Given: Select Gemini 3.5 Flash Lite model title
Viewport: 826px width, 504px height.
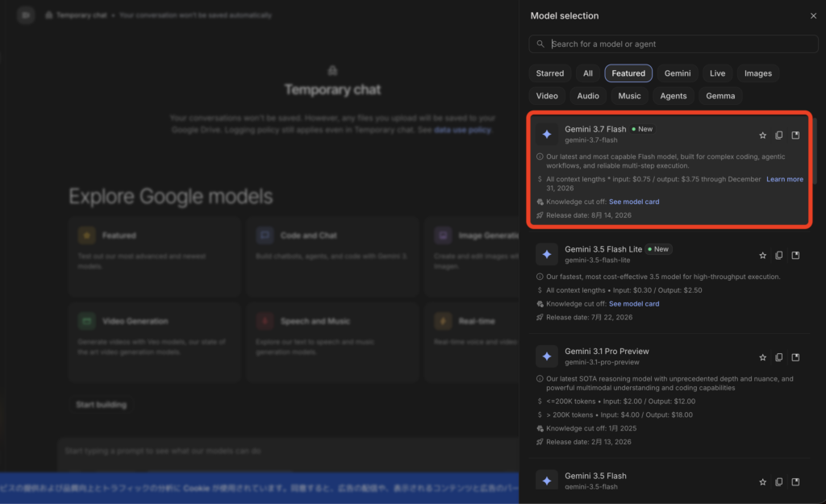Looking at the screenshot, I should tap(603, 249).
